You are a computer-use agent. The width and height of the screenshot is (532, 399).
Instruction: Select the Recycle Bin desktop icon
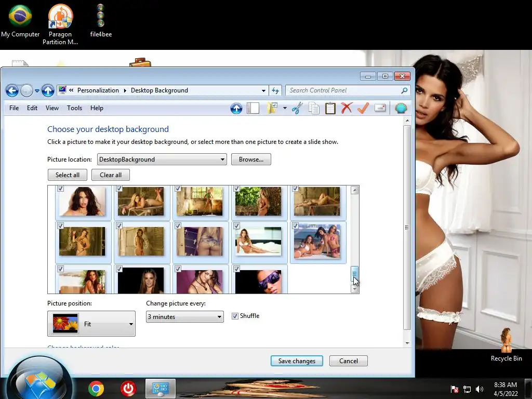coord(506,344)
